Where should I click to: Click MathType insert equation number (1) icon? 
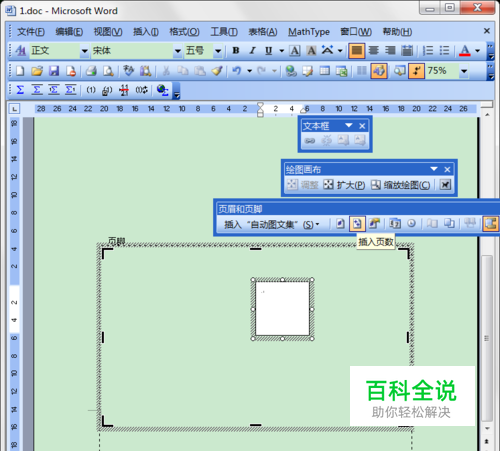91,90
